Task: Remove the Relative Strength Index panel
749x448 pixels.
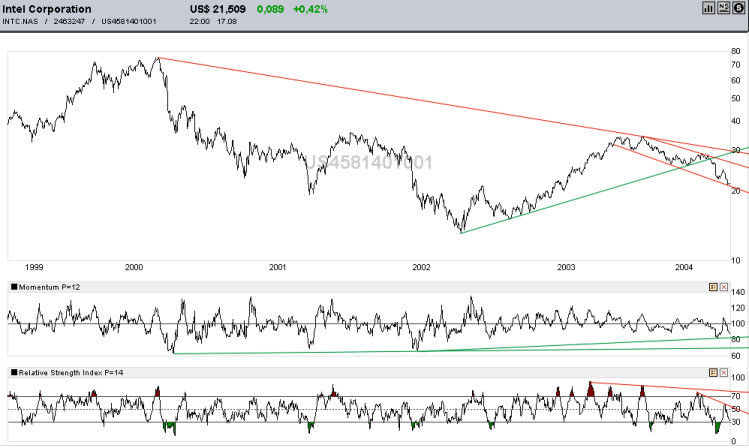Action: pyautogui.click(x=724, y=373)
